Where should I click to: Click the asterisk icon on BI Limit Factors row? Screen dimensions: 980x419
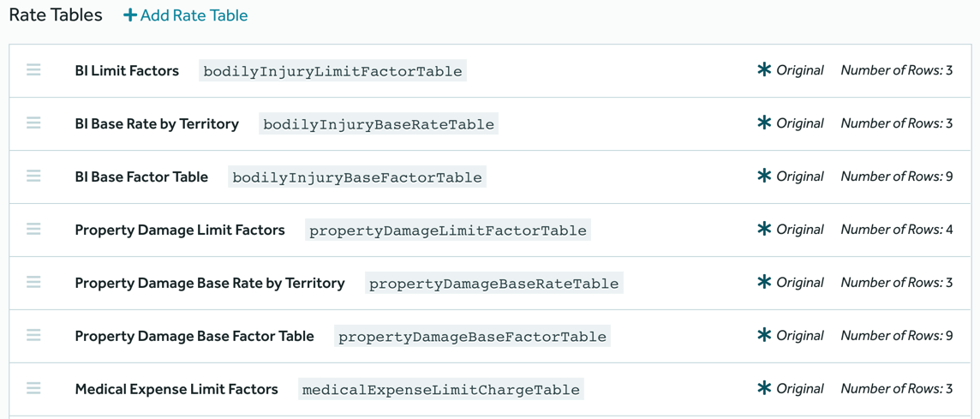(x=764, y=70)
